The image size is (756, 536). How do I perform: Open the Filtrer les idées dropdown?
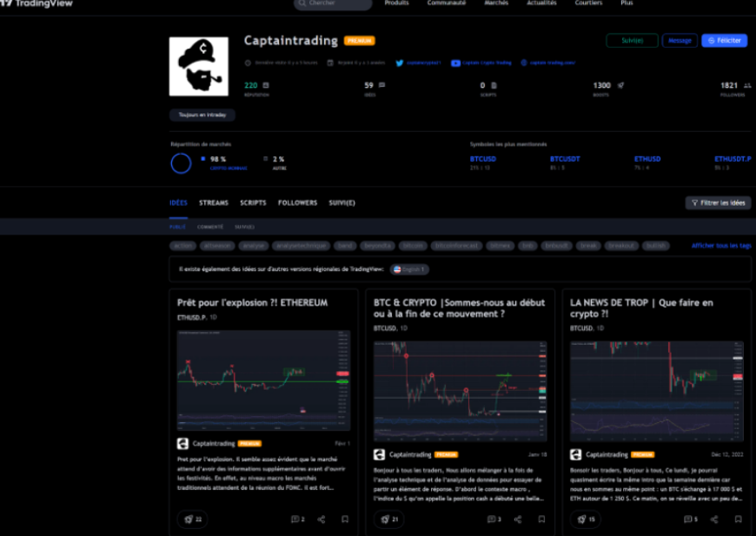click(718, 202)
